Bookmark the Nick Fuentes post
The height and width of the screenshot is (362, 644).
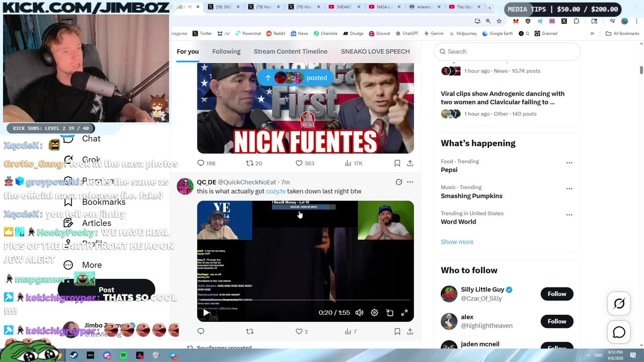(x=397, y=163)
